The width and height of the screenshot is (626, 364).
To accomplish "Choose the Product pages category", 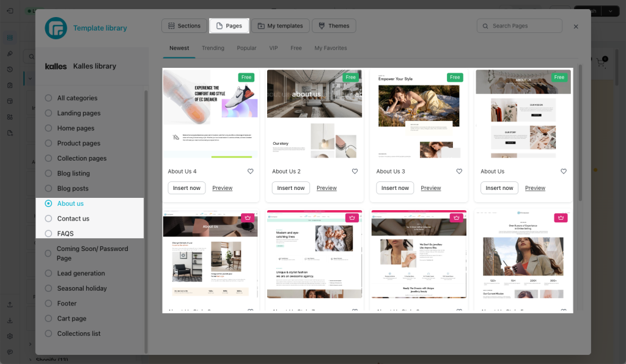I will pos(48,143).
